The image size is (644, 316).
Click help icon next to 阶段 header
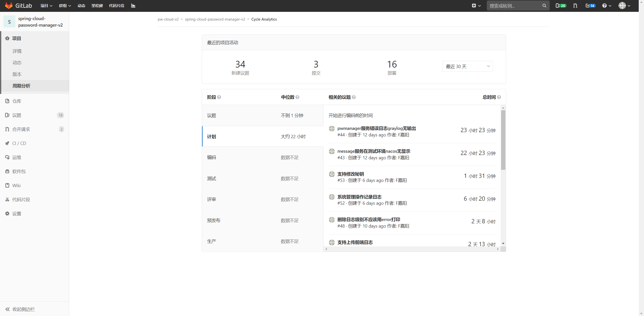tap(219, 97)
